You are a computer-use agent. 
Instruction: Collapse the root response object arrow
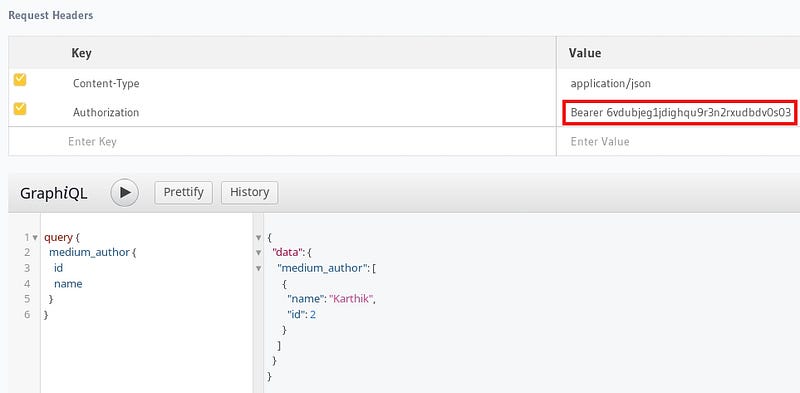point(259,237)
